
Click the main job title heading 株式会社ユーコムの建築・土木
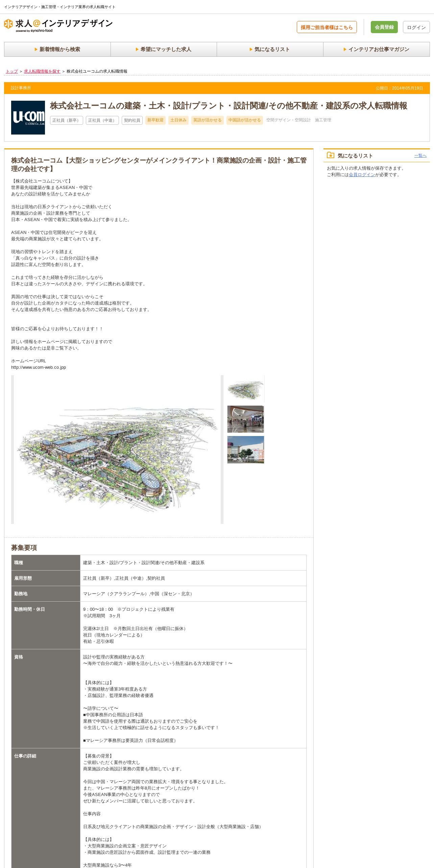(x=228, y=106)
